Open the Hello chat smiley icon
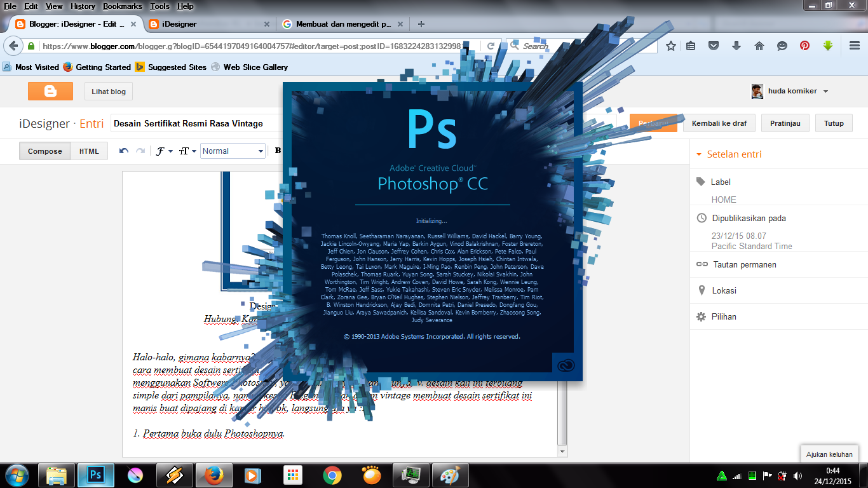Viewport: 868px width, 488px height. (x=782, y=46)
